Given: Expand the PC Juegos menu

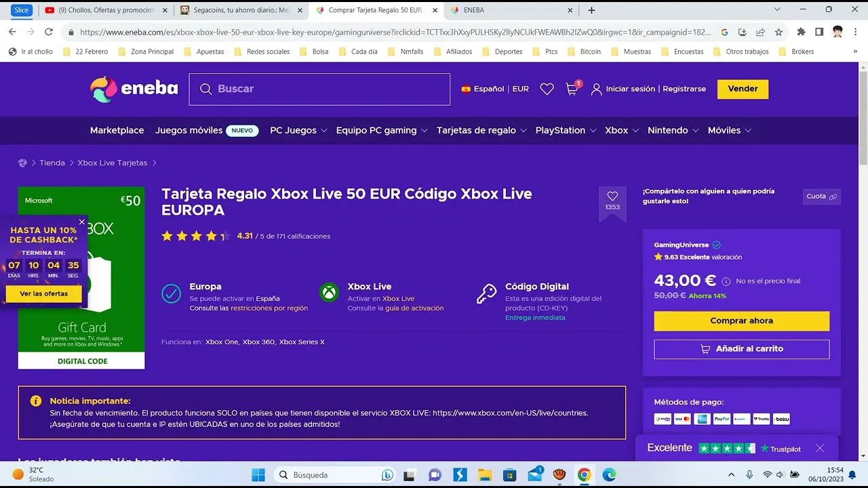Looking at the screenshot, I should (298, 130).
